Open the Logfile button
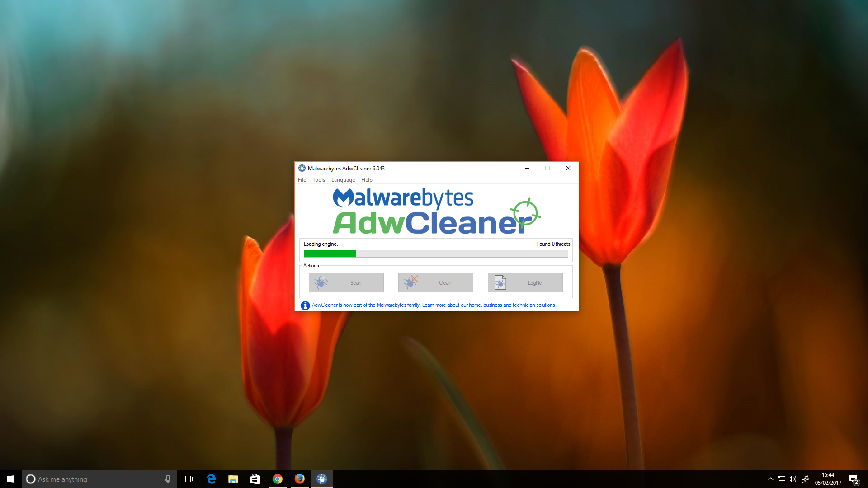Screen dimensions: 868x488 coord(525,282)
